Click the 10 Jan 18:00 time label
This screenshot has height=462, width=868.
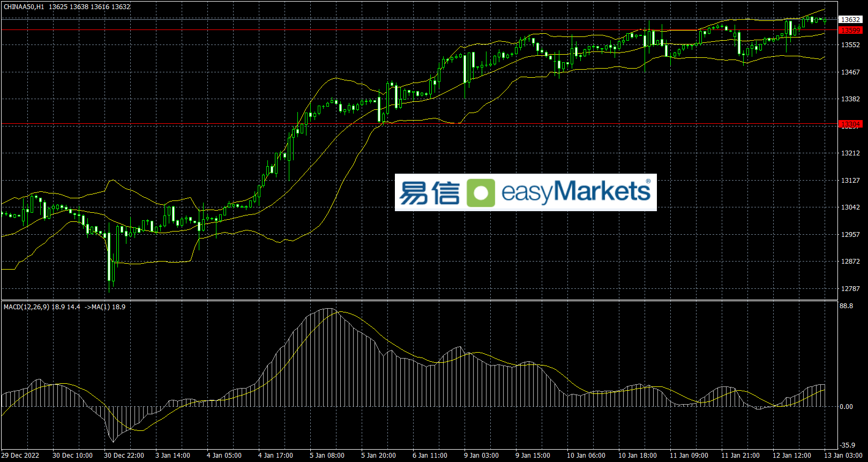[638, 456]
